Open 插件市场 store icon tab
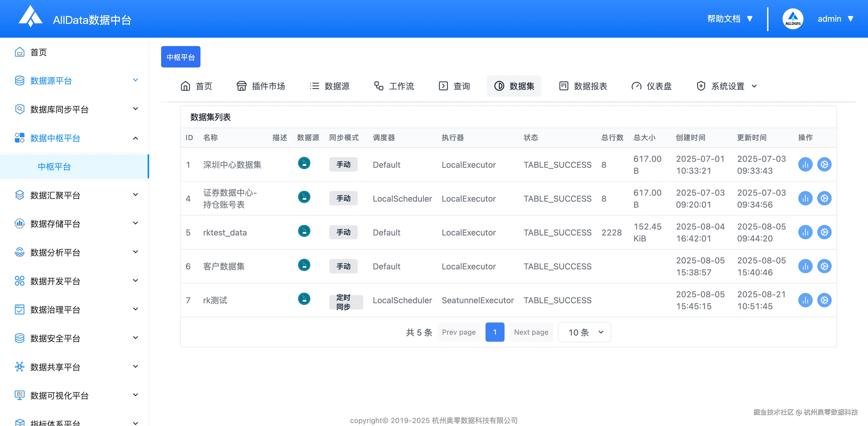 coord(261,86)
